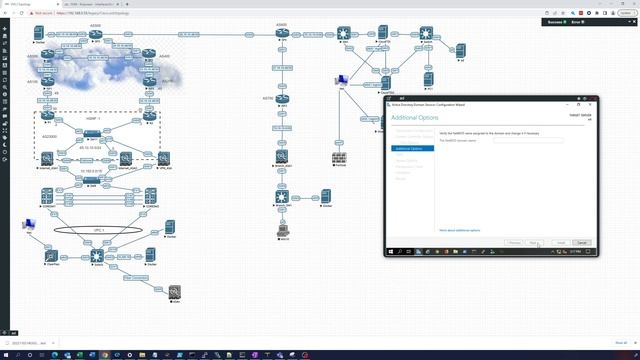Click the Add object plus icon in left sidebar

[x=4, y=29]
